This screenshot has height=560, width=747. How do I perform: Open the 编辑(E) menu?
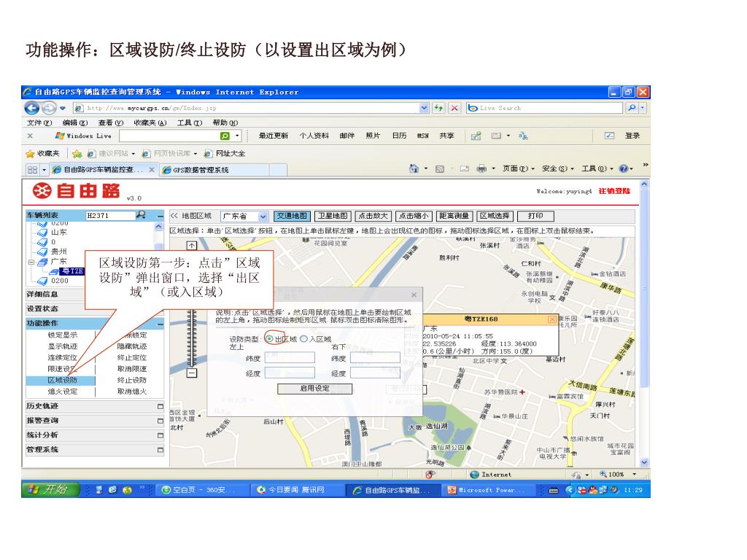coord(75,122)
